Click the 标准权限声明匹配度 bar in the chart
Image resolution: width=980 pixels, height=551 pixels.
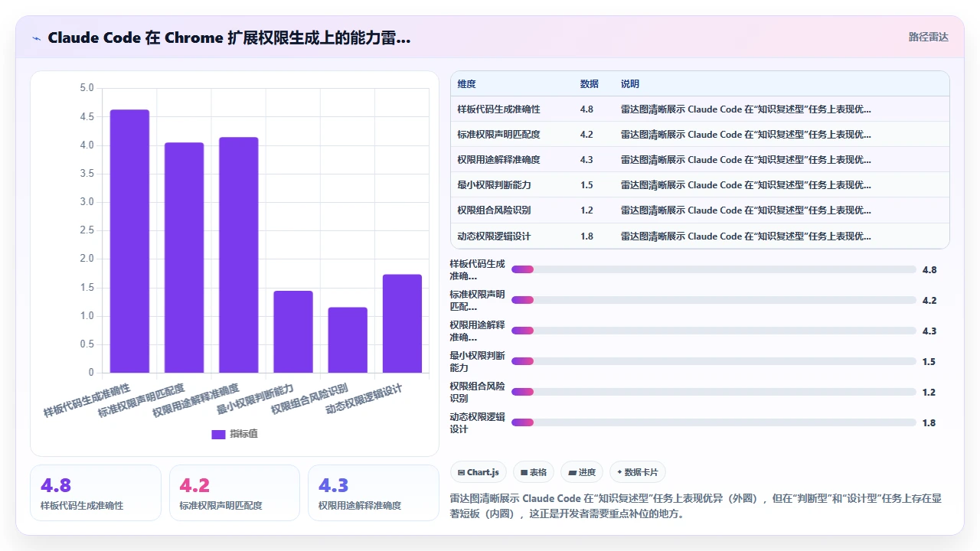click(x=185, y=258)
